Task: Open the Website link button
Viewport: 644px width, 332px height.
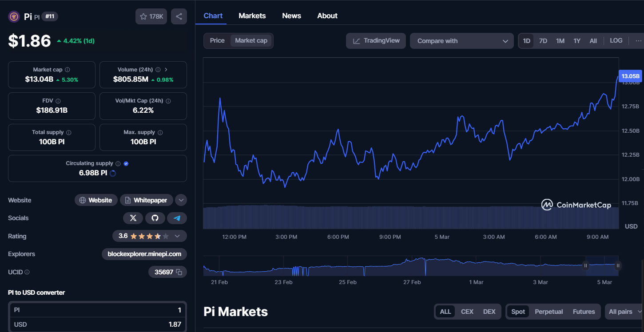Action: [x=96, y=200]
